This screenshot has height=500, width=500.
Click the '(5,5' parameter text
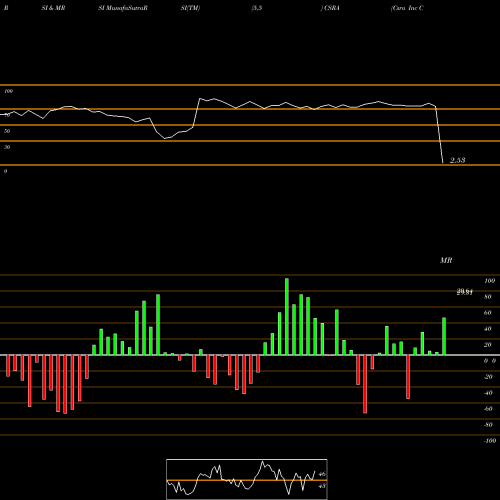[x=257, y=8]
